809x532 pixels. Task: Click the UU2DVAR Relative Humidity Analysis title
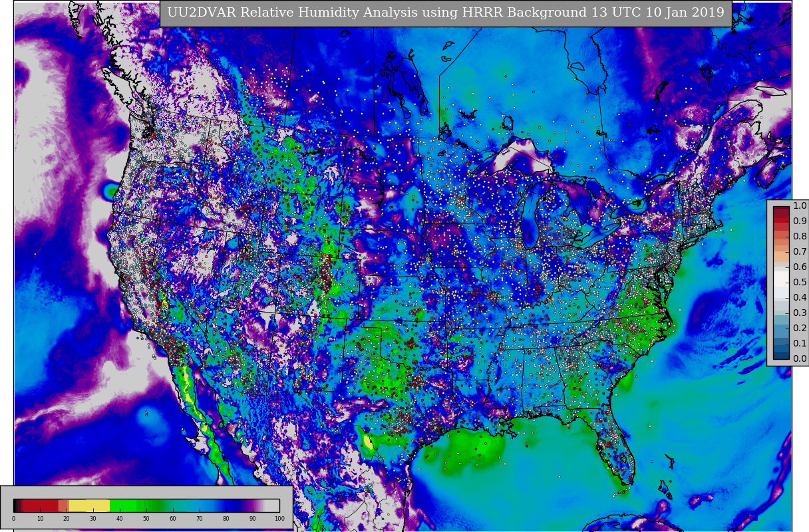click(x=446, y=13)
